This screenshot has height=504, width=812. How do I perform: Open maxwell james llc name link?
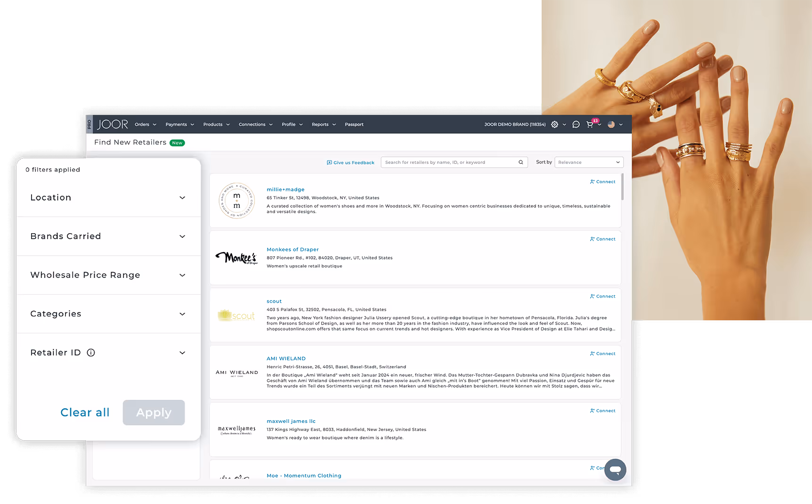pyautogui.click(x=291, y=421)
